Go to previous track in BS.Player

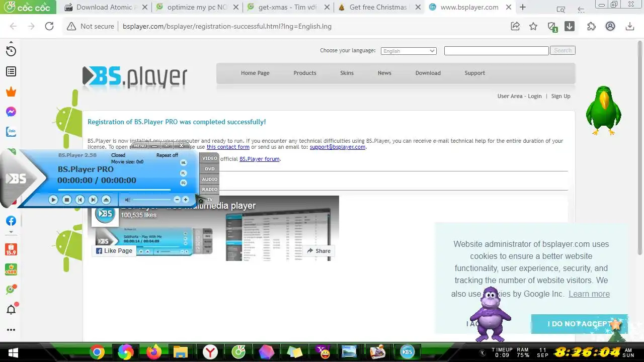tap(79, 200)
